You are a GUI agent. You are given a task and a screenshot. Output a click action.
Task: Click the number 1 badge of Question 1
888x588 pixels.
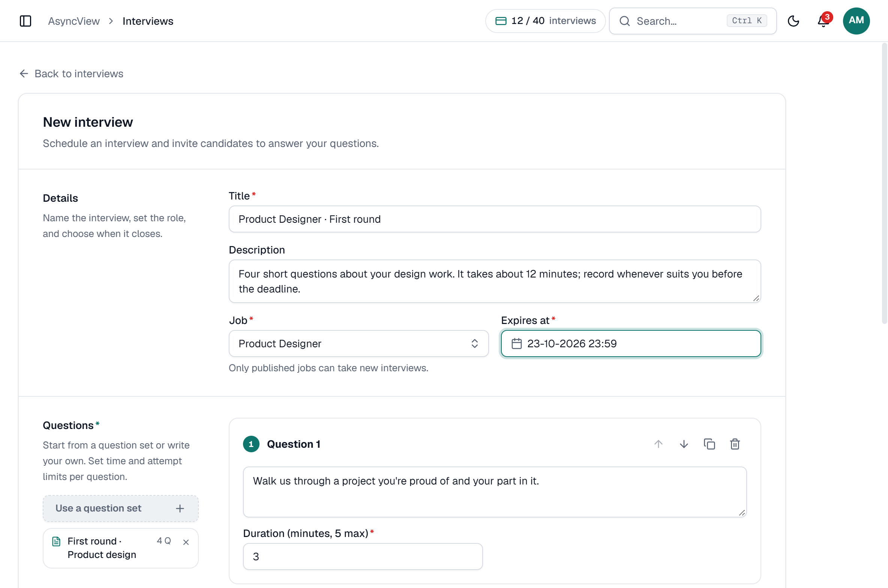click(251, 444)
